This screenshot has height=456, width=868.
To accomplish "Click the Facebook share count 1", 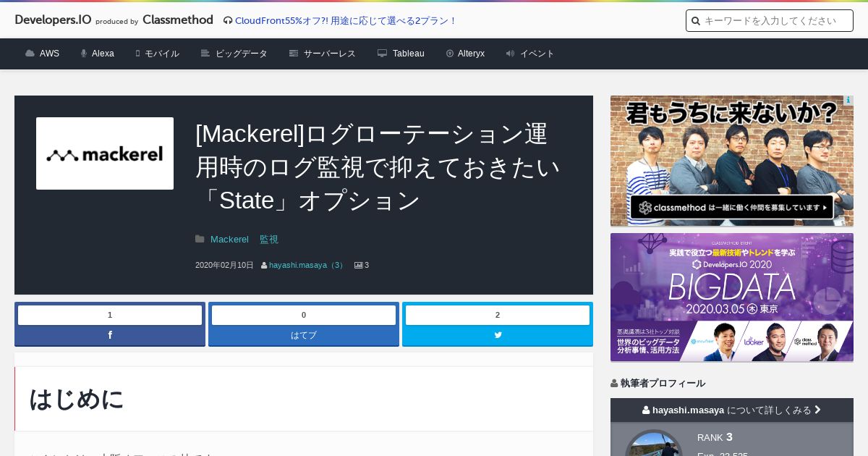I will [110, 315].
